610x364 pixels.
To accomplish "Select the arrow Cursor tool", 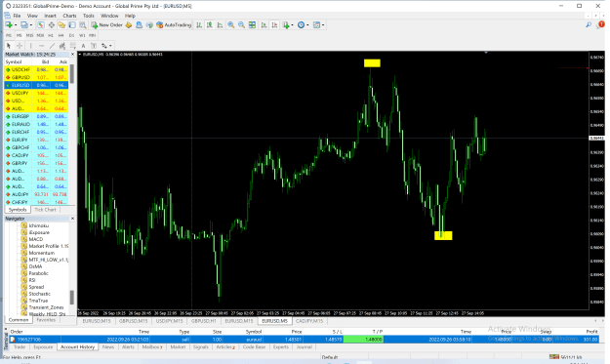I will tap(9, 46).
